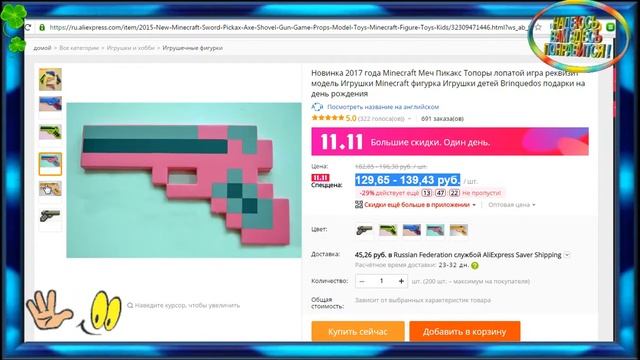Open the 'домой' breadcrumb link
The height and width of the screenshot is (360, 640).
pyautogui.click(x=42, y=48)
